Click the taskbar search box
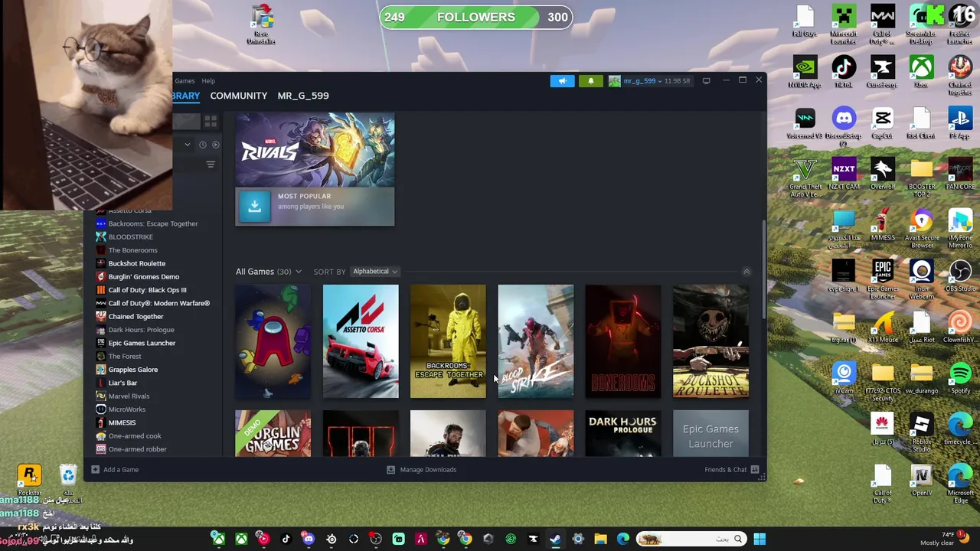Screen dimensions: 980x551 tap(691, 539)
